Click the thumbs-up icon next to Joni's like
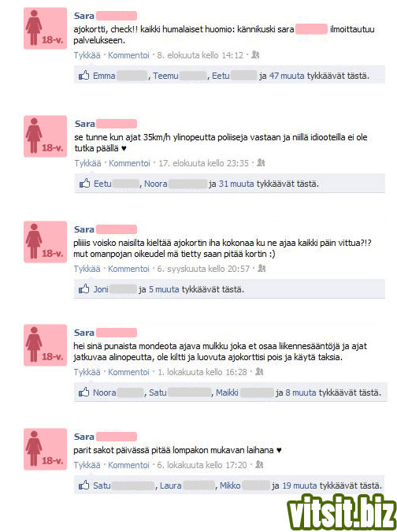 click(x=83, y=288)
